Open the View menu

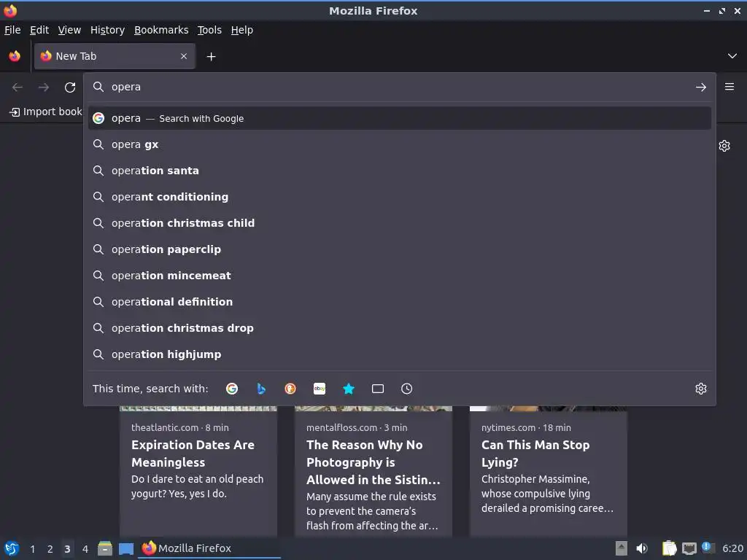[69, 30]
